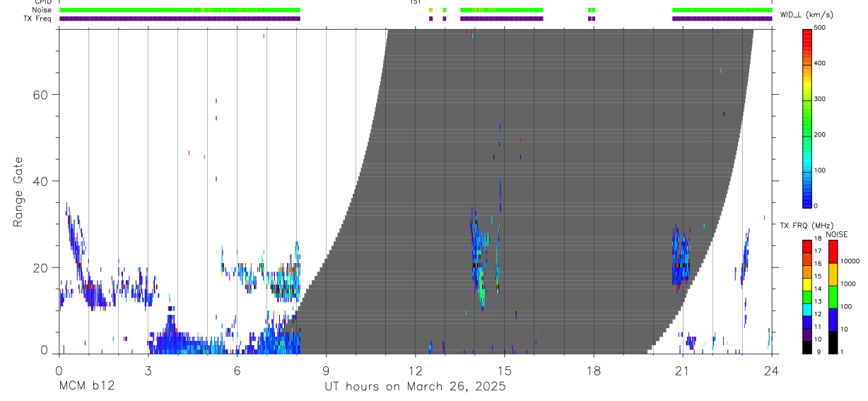Click the '100' label on width color bar
The height and width of the screenshot is (401, 868).
pos(821,170)
